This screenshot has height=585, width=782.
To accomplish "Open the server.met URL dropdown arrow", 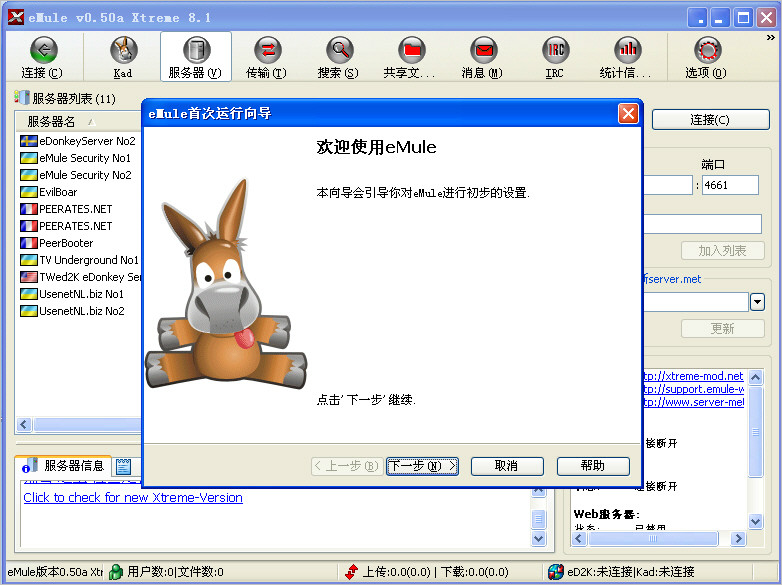I will click(x=757, y=302).
